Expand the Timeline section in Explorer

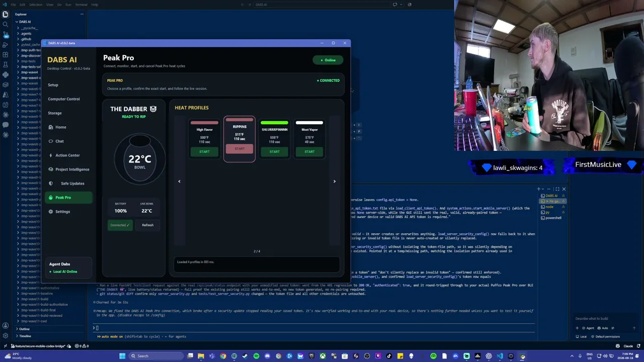click(x=25, y=336)
